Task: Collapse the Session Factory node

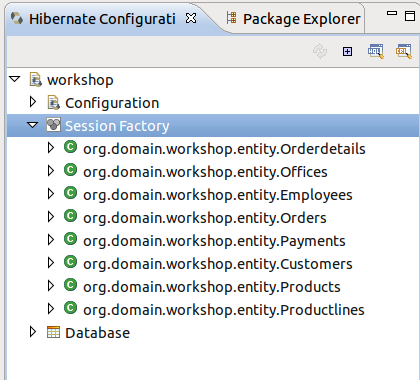Action: pos(33,125)
